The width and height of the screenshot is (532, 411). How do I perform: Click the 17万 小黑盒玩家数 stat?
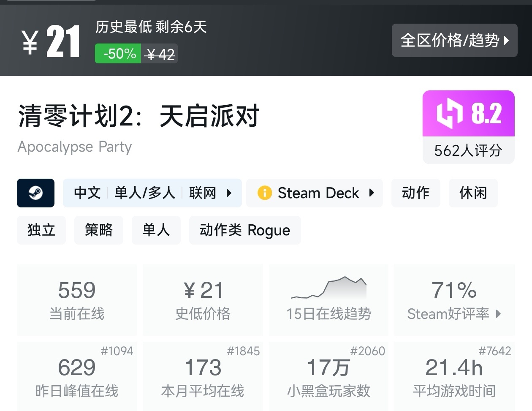pyautogui.click(x=328, y=377)
